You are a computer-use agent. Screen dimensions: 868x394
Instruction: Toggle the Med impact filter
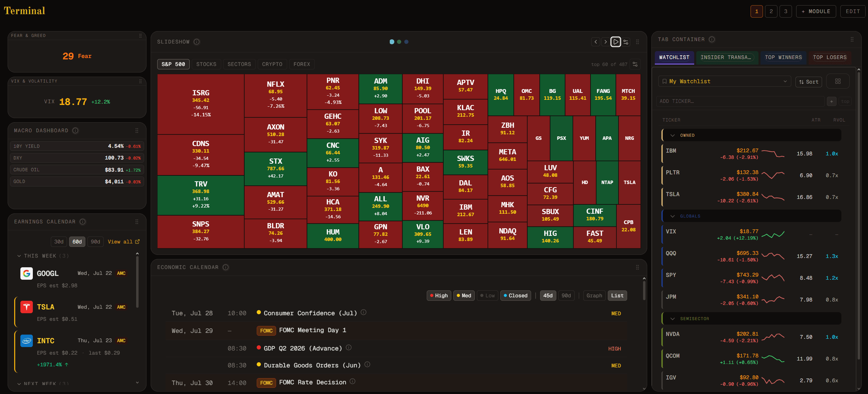pos(464,296)
